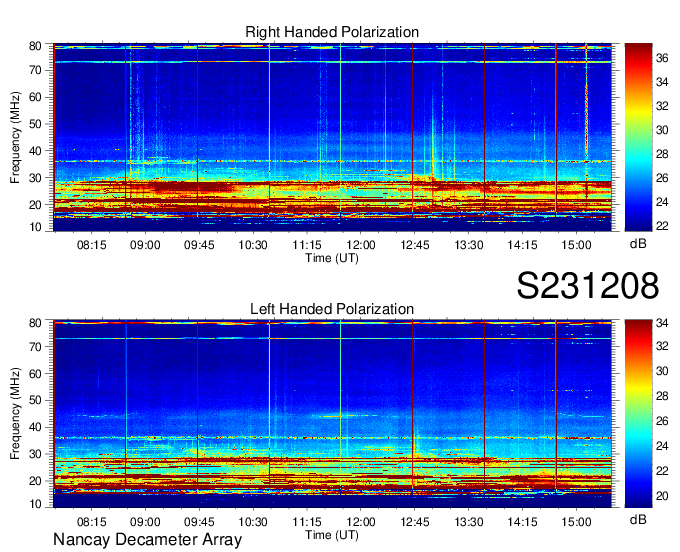Click the Left Handed spectrogram plot area

(x=332, y=414)
